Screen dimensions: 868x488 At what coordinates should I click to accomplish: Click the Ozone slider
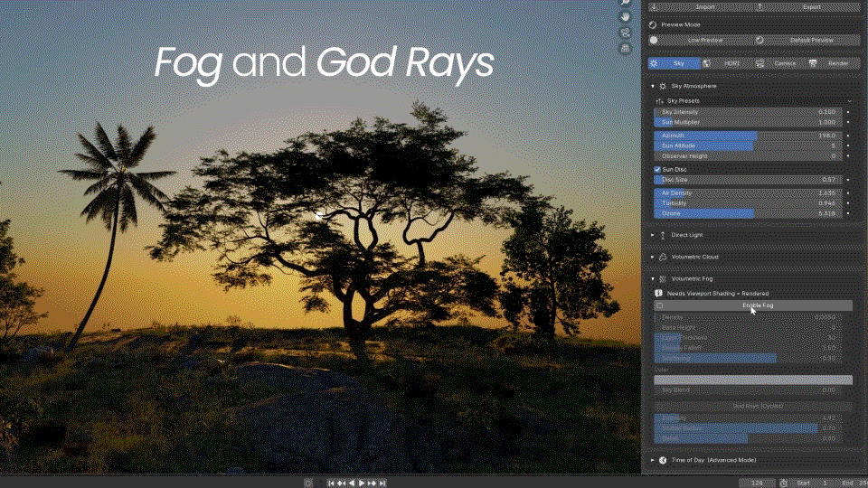click(748, 213)
